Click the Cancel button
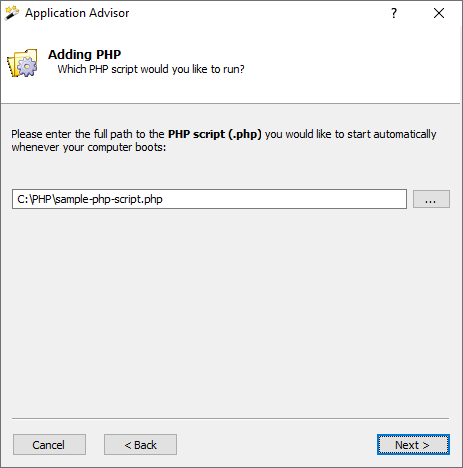The height and width of the screenshot is (468, 463). point(49,445)
